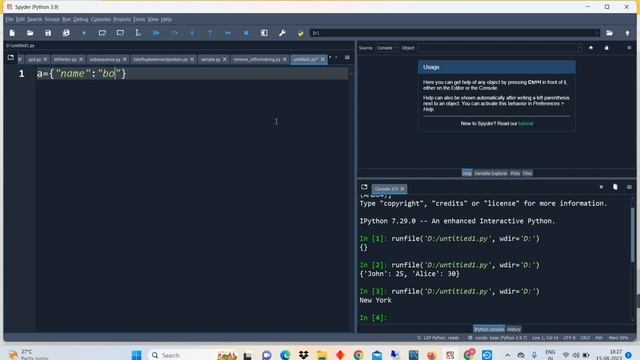Stop debugging with the square icon
The image size is (640, 360).
246,33
